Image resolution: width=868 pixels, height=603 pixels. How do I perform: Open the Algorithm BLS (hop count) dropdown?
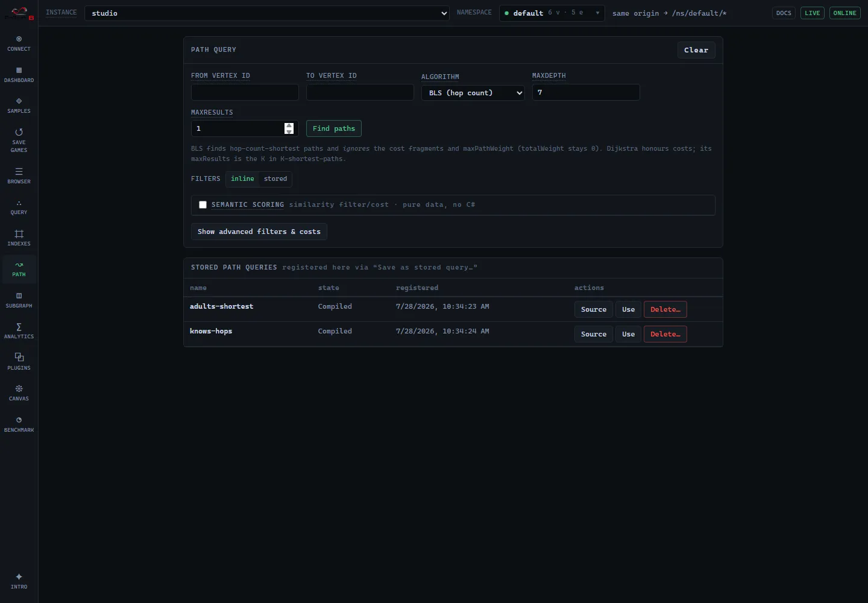tap(473, 93)
